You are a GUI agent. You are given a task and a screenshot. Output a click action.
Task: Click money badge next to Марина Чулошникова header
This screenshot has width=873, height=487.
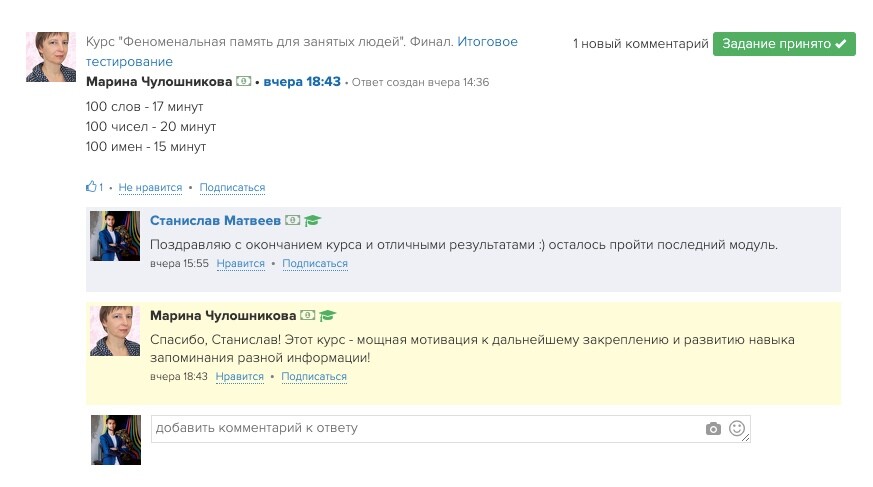(243, 81)
